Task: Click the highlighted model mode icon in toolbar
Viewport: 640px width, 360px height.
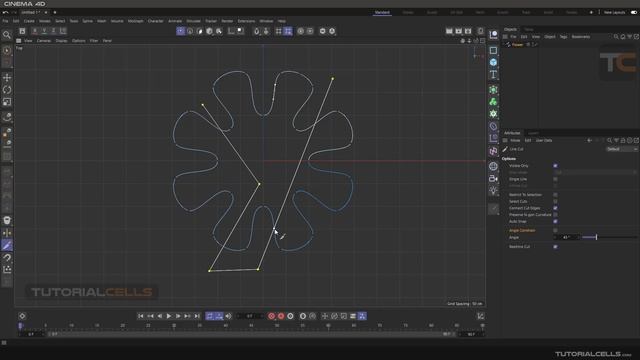Action: 181,31
